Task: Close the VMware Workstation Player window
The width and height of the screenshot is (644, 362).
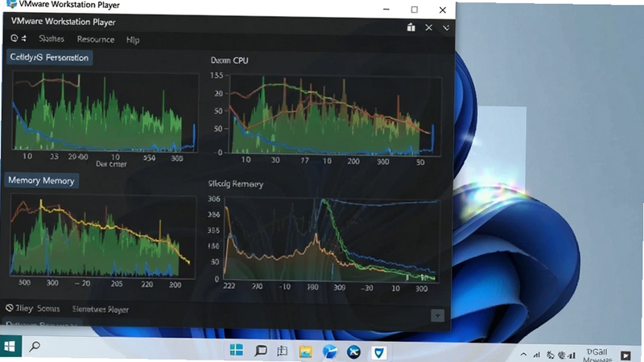Action: (x=442, y=10)
